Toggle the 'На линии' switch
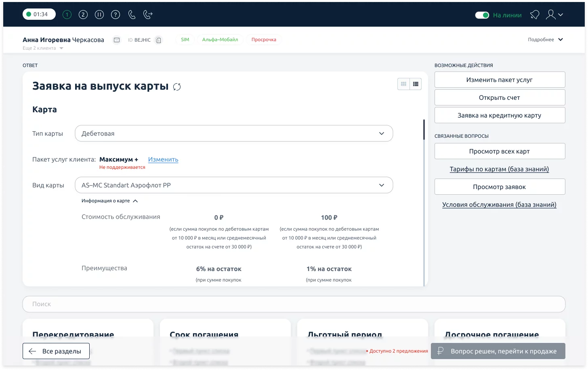The height and width of the screenshot is (370, 588). click(482, 15)
